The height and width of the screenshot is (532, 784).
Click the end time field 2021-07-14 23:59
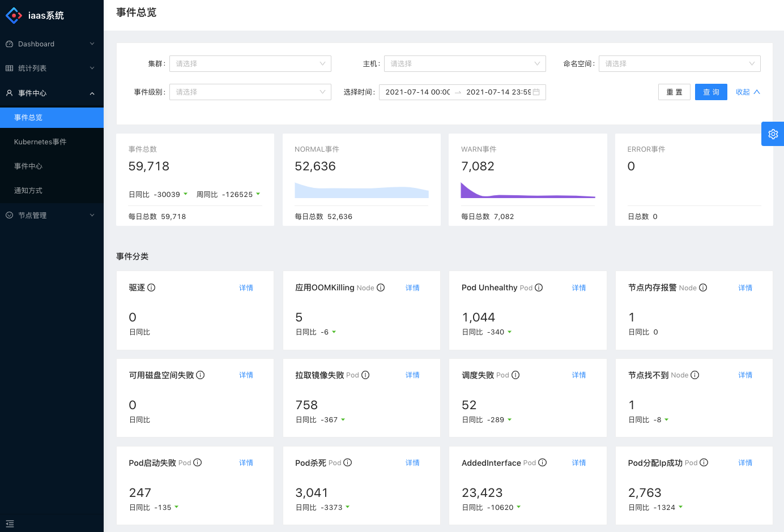coord(498,92)
